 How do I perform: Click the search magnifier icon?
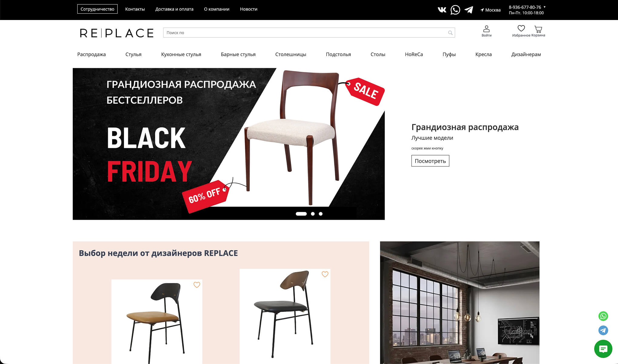[450, 33]
